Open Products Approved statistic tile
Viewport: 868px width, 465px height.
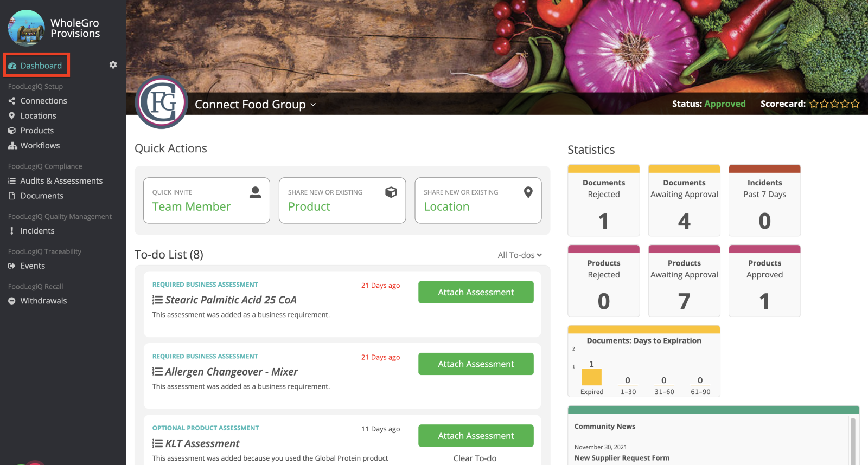click(764, 281)
